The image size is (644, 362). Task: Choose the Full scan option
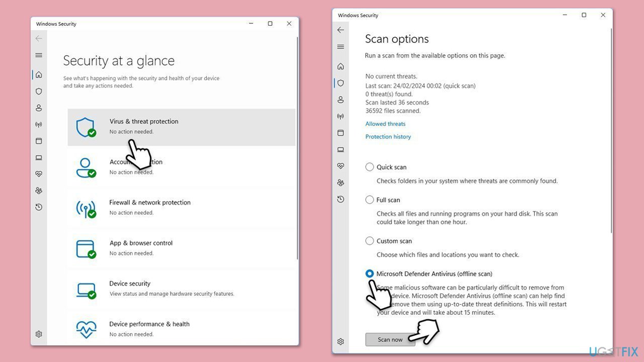[x=370, y=200]
